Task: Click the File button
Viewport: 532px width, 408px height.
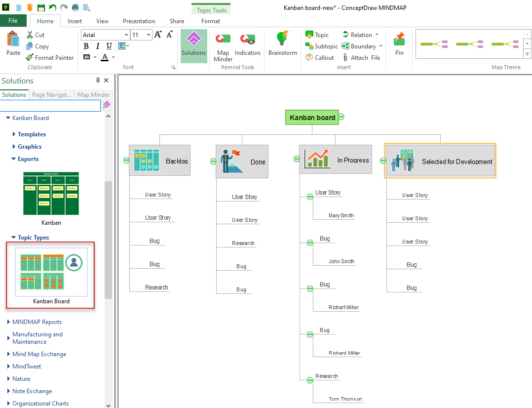Action: tap(13, 21)
